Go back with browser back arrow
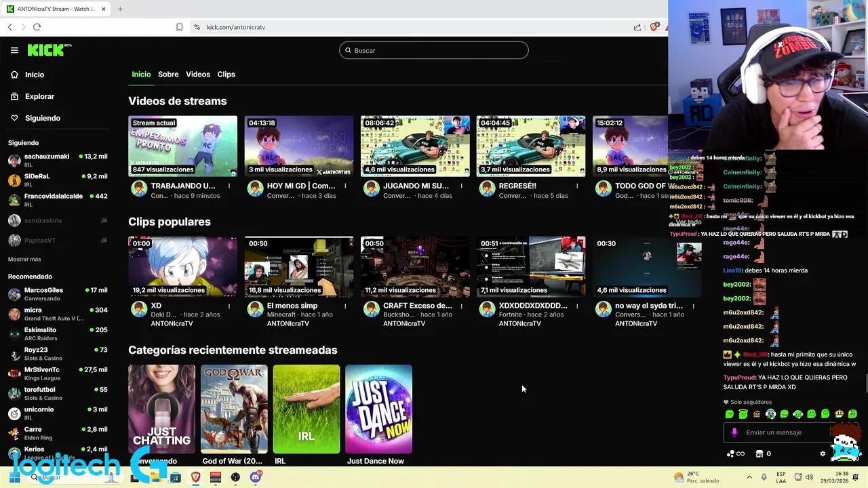Screen dimensions: 868x488 tap(10, 27)
